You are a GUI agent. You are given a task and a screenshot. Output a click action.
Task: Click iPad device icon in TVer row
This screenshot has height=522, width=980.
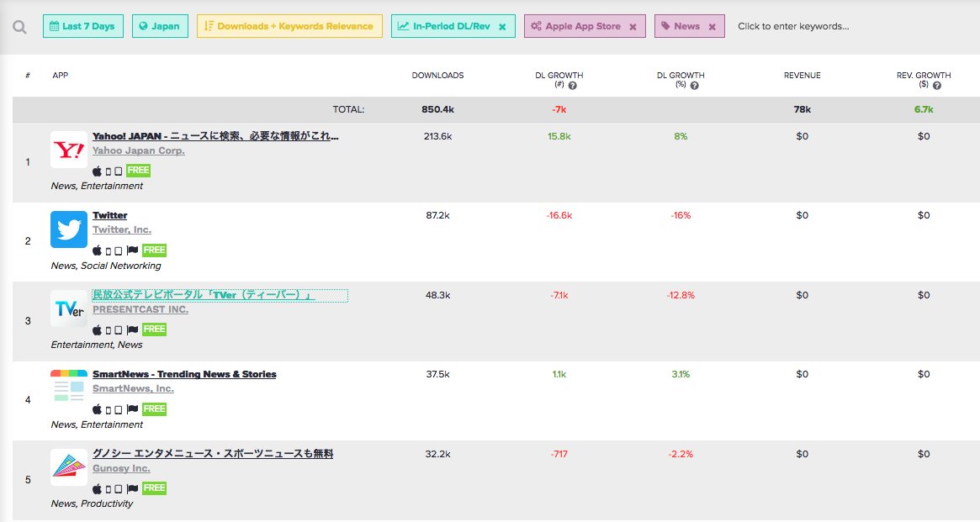point(118,330)
